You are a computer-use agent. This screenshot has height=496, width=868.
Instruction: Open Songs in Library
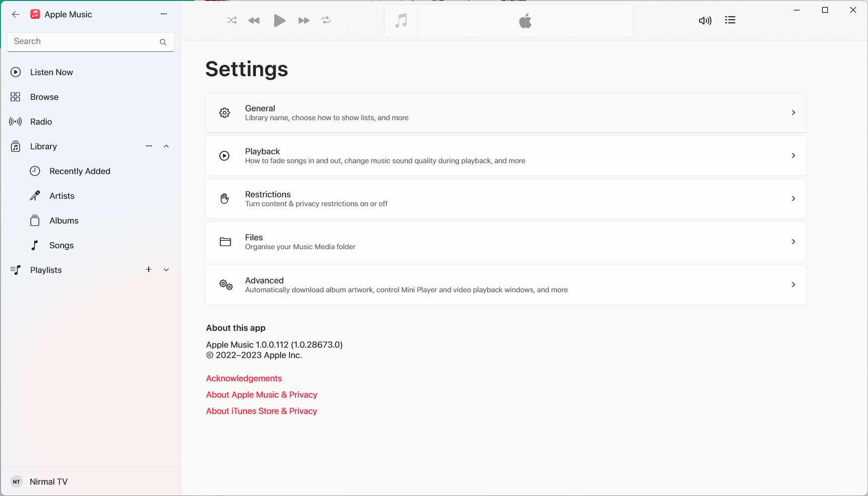click(x=91, y=245)
